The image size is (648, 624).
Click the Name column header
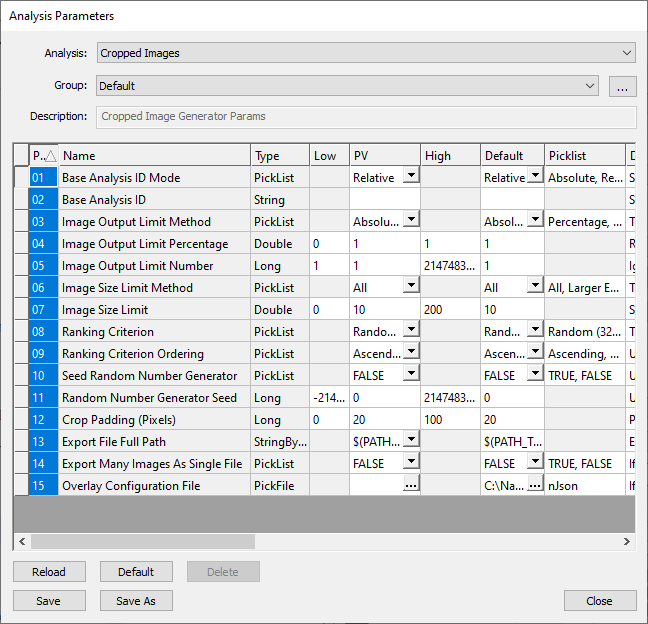[x=154, y=156]
